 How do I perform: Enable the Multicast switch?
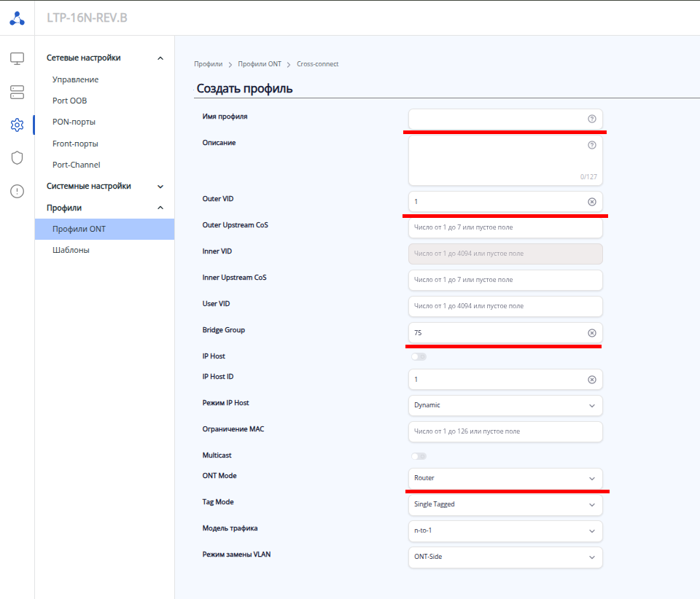[419, 455]
